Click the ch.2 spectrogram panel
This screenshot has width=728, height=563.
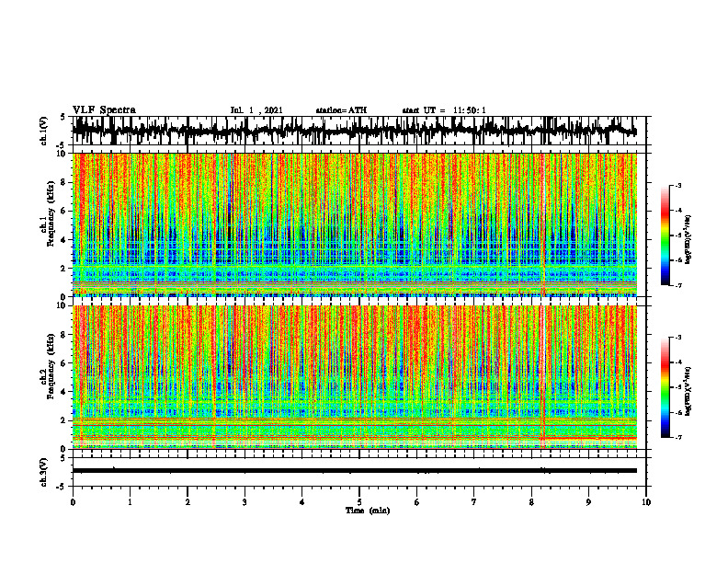tap(354, 377)
